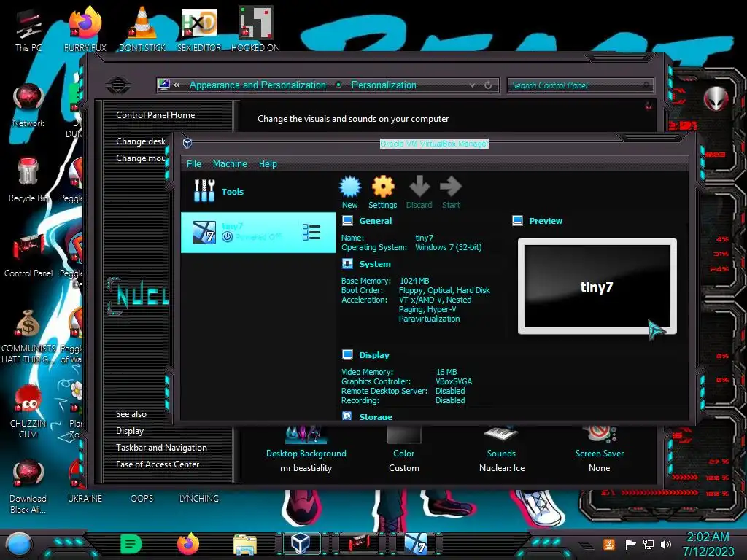Click Personalization breadcrumb in address bar
The height and width of the screenshot is (560, 747).
384,85
